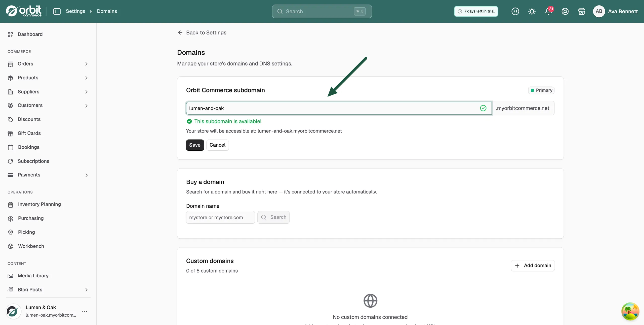Click the Subscriptions refresh icon
This screenshot has width=644, height=325.
pos(10,161)
